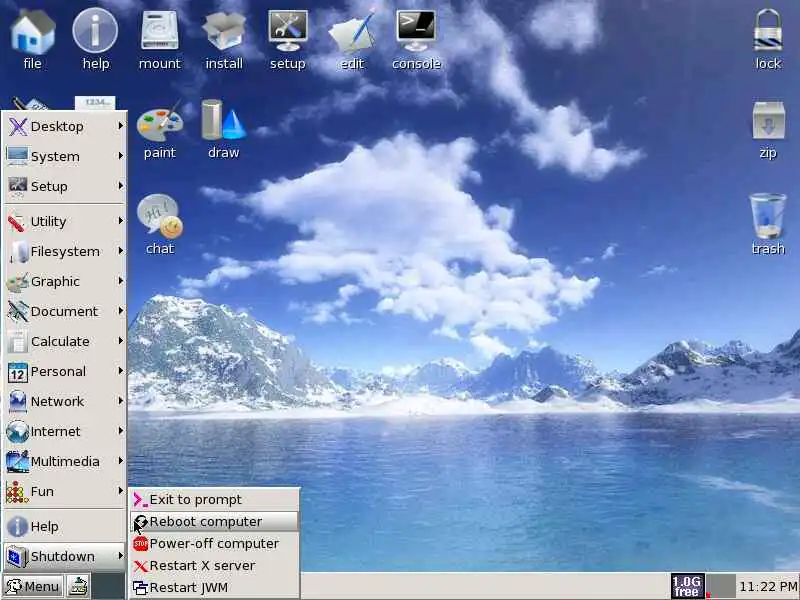Click the Menu button on taskbar
Viewport: 800px width, 600px height.
point(33,586)
